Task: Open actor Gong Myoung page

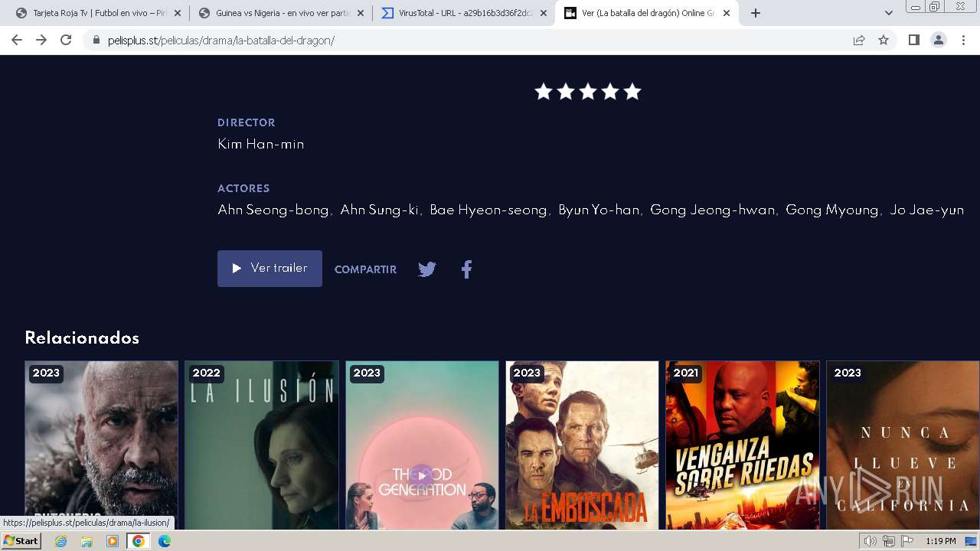Action: [831, 210]
